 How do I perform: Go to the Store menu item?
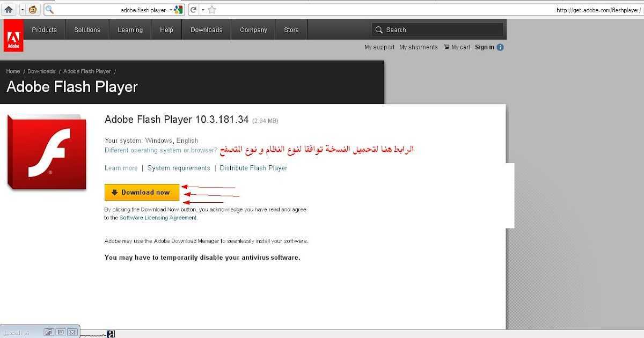pos(291,30)
